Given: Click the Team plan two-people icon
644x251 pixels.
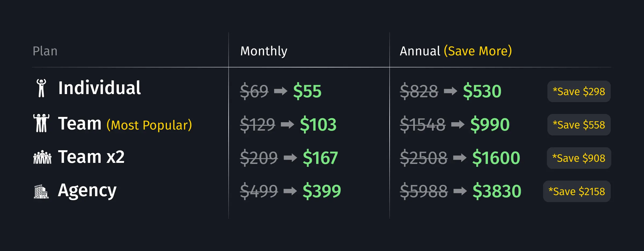Looking at the screenshot, I should point(41,123).
